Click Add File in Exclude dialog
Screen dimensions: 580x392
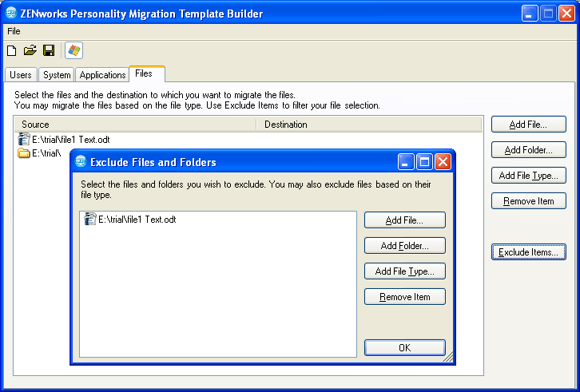[x=405, y=220]
